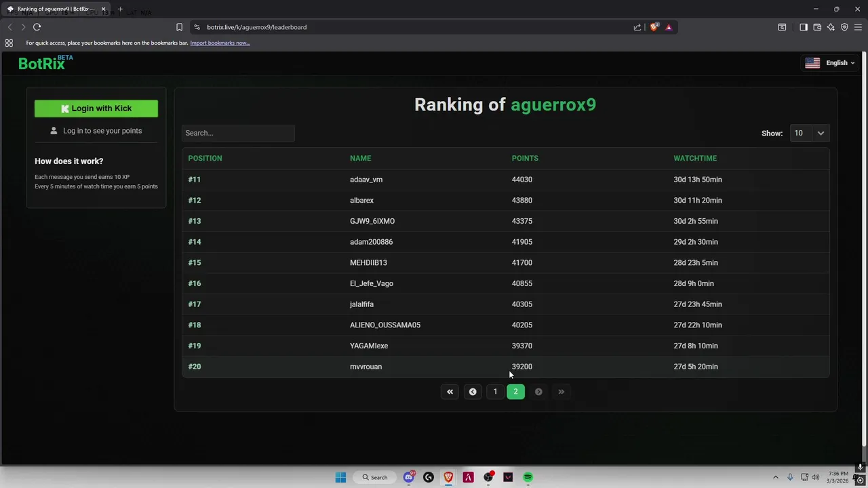Image resolution: width=868 pixels, height=488 pixels.
Task: Sort by the NAME column header
Action: tap(360, 158)
